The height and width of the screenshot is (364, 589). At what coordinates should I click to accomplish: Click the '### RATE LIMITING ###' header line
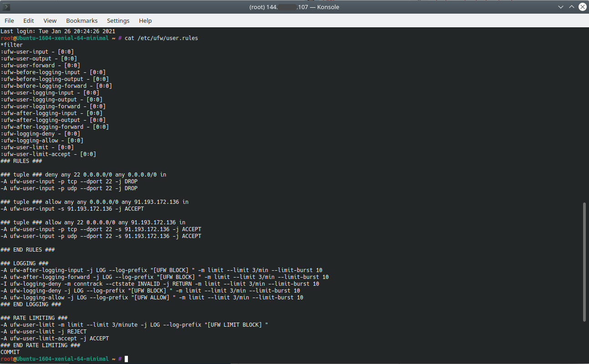[34, 318]
